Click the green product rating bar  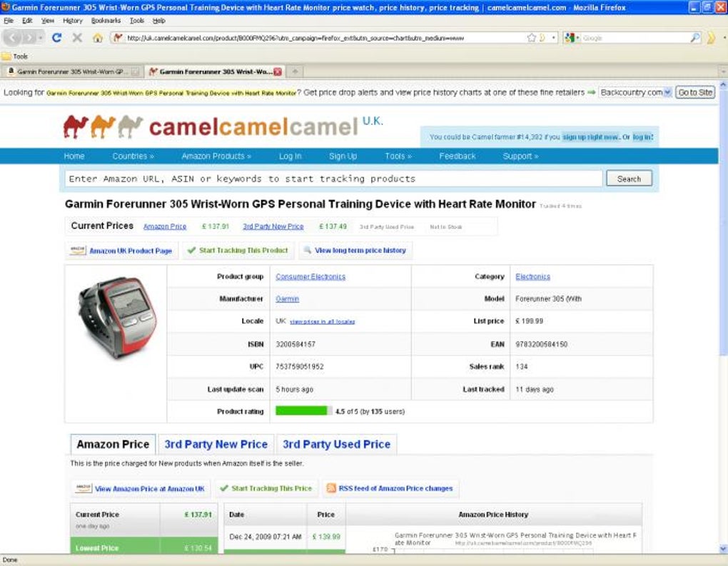click(303, 411)
